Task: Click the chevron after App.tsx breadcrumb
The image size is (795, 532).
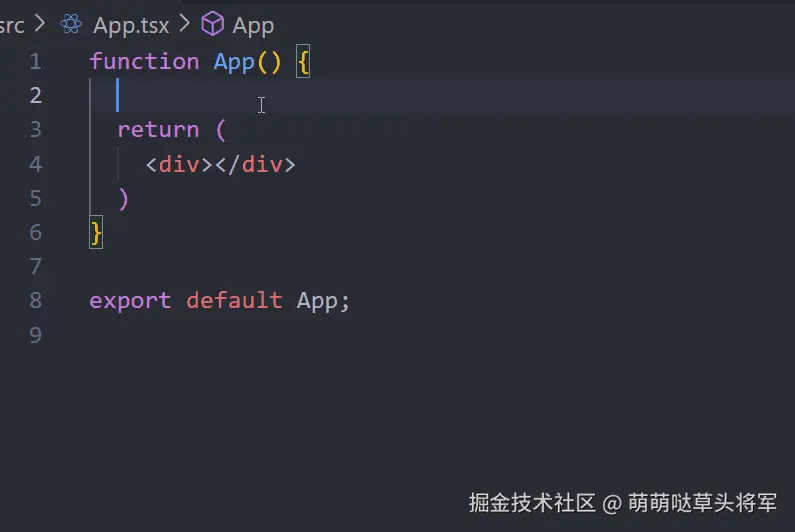Action: [x=185, y=24]
